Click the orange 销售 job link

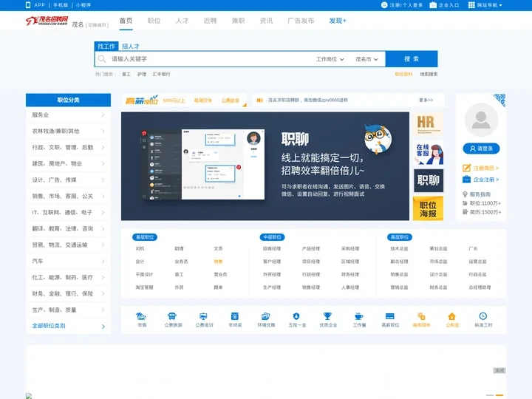coord(218,262)
